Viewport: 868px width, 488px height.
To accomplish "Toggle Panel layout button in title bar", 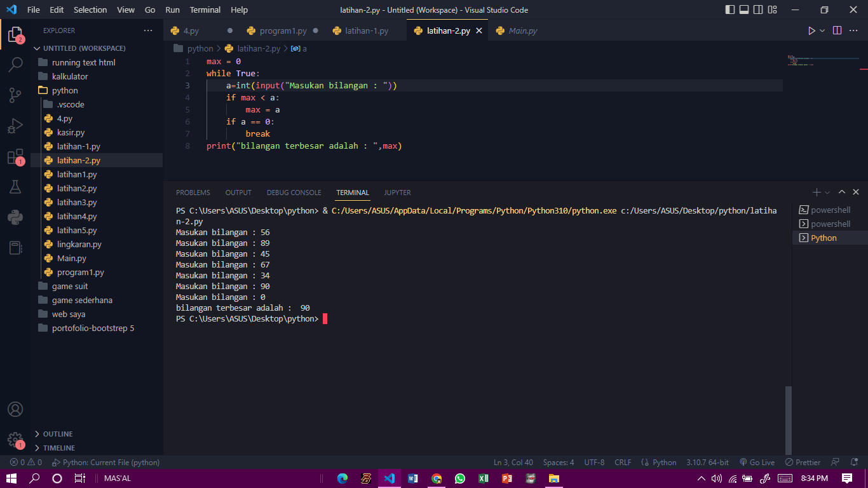I will [x=744, y=10].
